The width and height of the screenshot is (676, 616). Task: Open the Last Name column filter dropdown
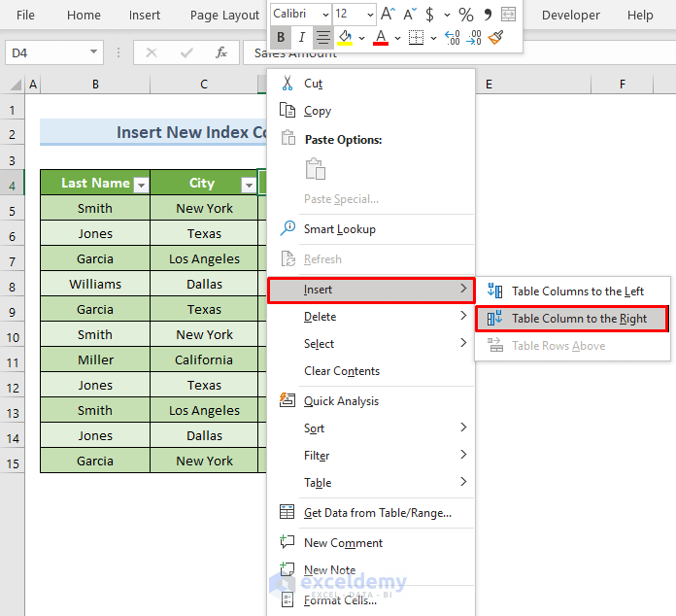(x=141, y=184)
